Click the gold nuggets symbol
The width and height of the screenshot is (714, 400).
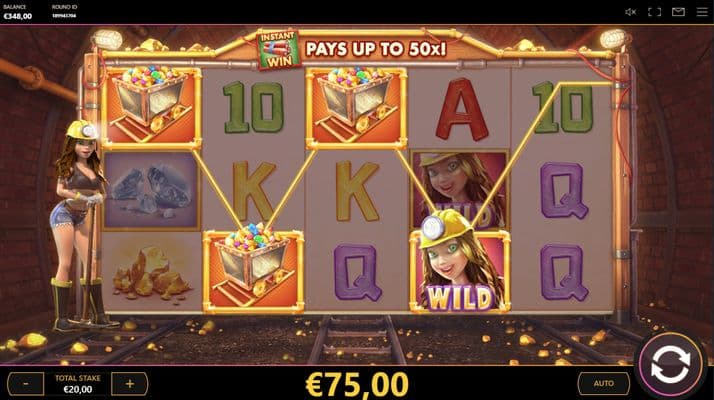(151, 272)
